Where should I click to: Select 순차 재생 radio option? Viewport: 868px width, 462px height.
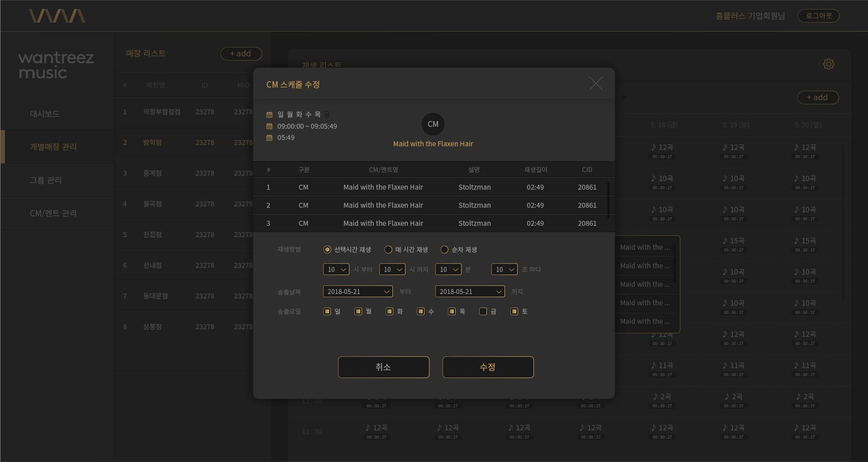click(x=444, y=250)
